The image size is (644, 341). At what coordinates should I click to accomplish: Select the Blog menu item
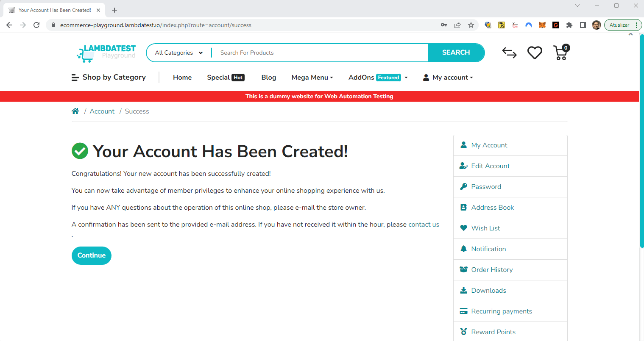coord(269,78)
